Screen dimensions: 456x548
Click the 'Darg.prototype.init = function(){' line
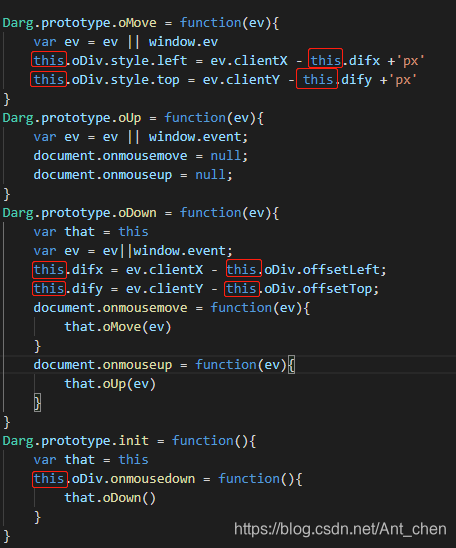click(129, 441)
